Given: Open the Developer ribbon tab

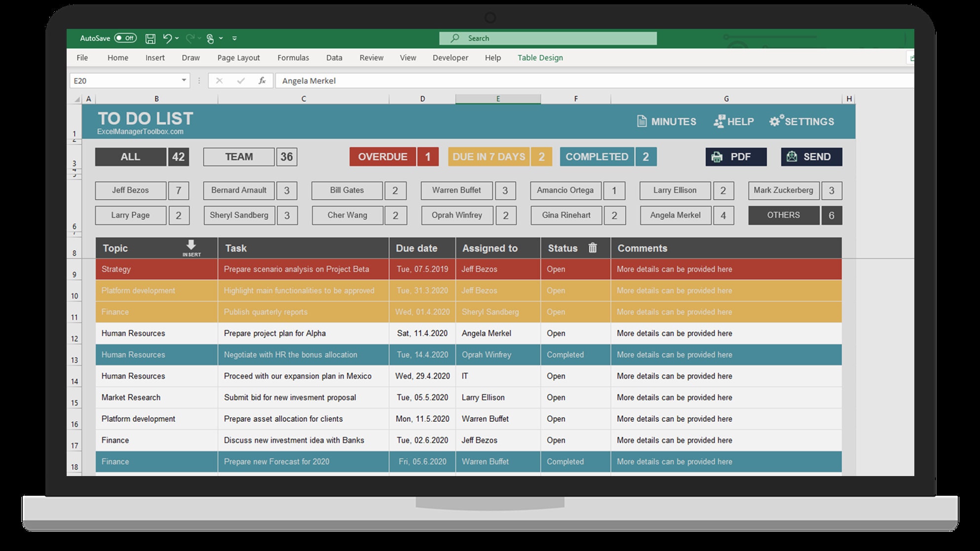Looking at the screenshot, I should point(450,58).
